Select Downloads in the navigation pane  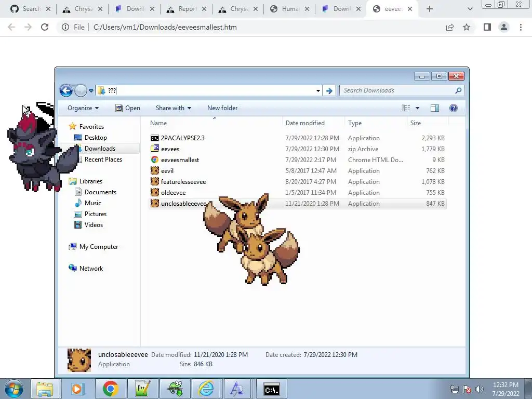[x=100, y=148]
